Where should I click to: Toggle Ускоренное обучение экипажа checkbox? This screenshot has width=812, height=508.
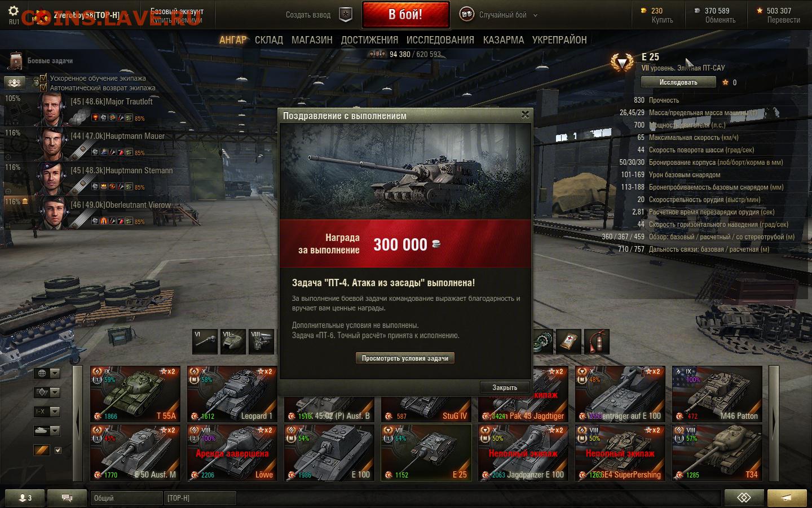click(x=43, y=78)
